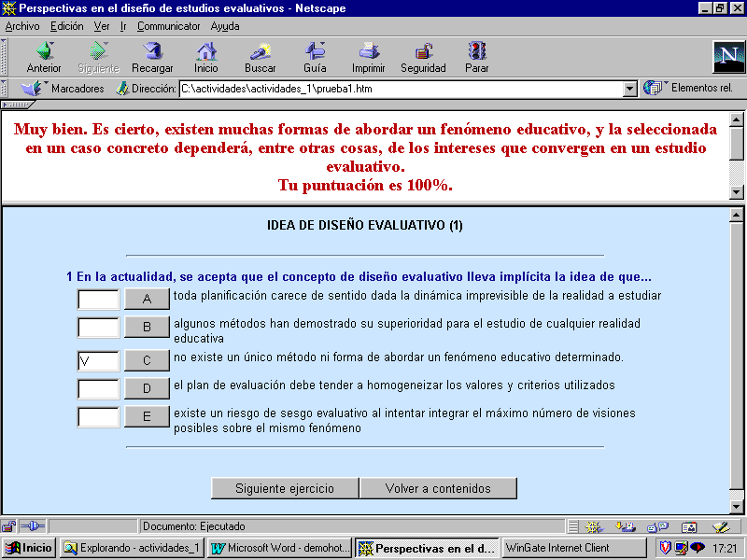The image size is (747, 560).
Task: Click feedback frame scroll up arrow
Action: [736, 119]
